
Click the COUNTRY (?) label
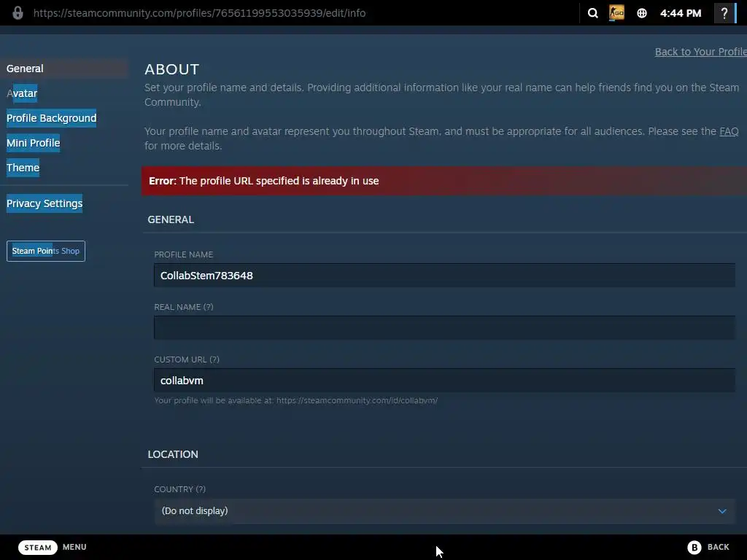[180, 489]
